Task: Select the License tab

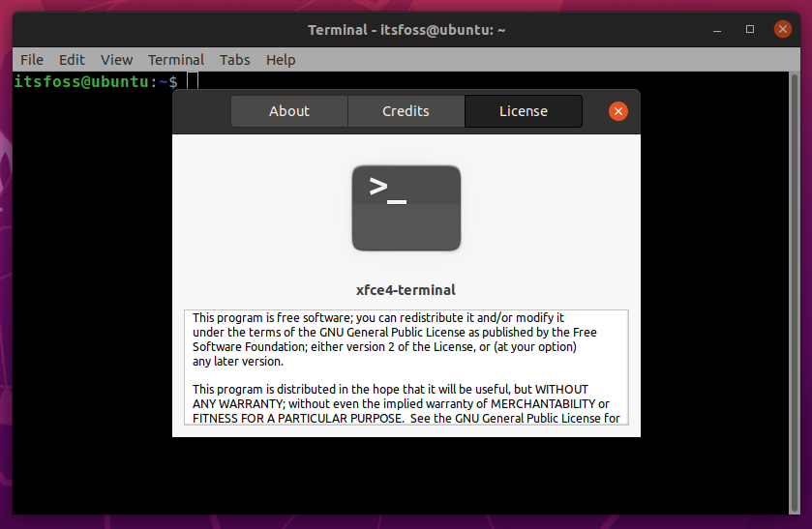Action: click(x=524, y=111)
